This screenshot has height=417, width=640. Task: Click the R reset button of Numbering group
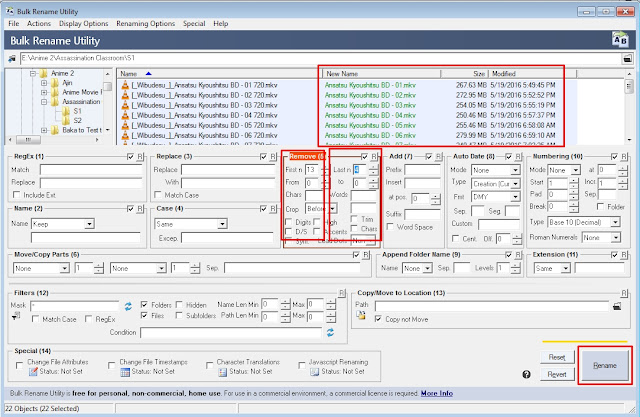[x=624, y=157]
